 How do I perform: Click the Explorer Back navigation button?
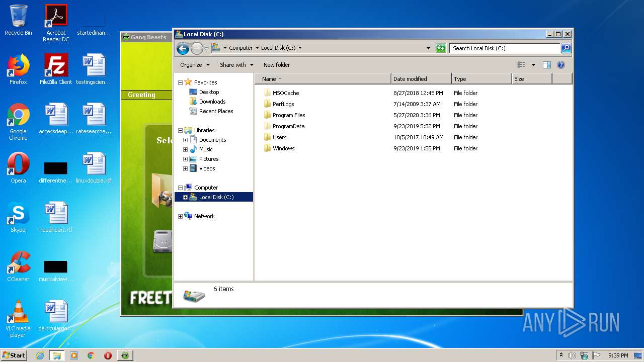tap(183, 48)
